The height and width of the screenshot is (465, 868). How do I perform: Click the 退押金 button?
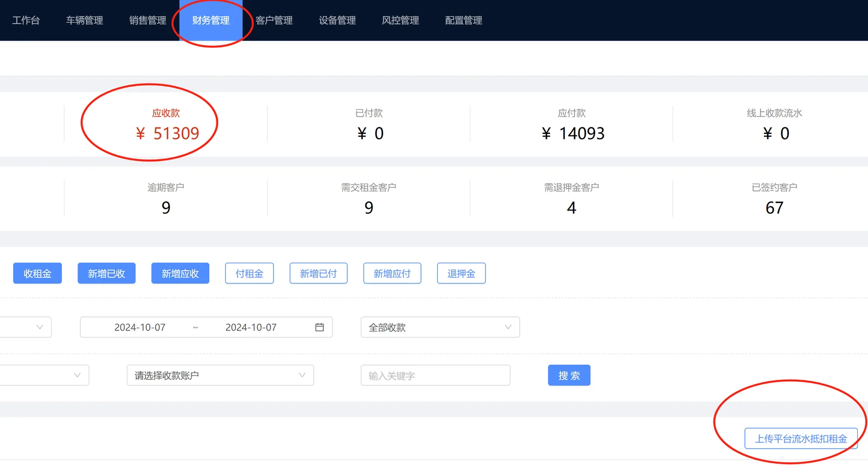coord(462,273)
